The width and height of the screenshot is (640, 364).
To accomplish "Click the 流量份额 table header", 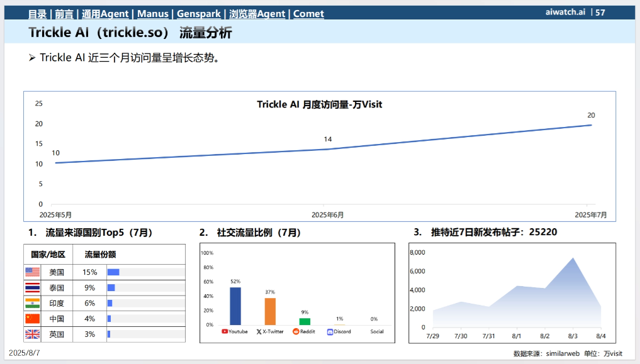I will pos(101,255).
